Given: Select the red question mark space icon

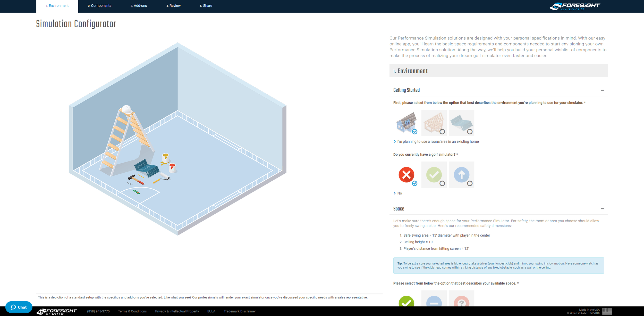Looking at the screenshot, I should tap(461, 301).
